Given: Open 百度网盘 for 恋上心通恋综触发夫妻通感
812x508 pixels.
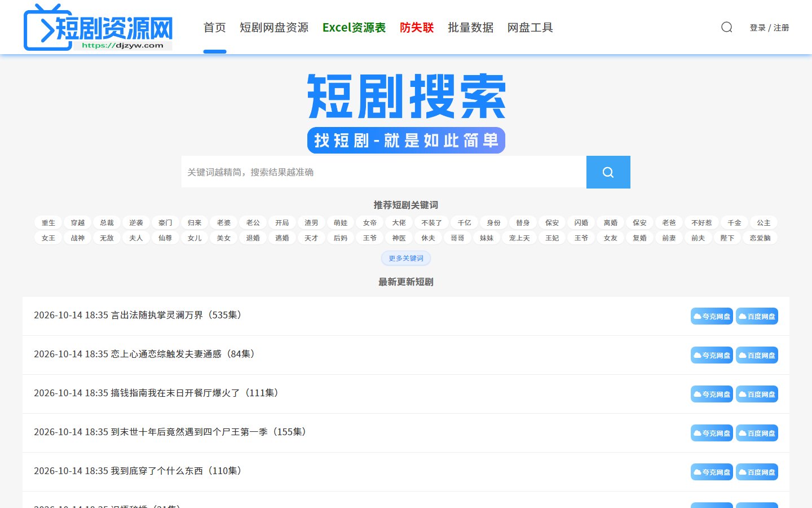Looking at the screenshot, I should [757, 355].
